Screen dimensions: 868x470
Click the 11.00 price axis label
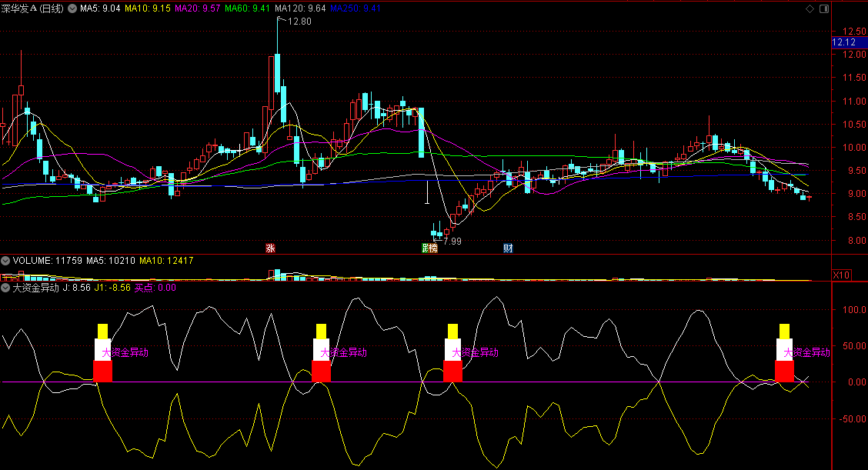853,102
